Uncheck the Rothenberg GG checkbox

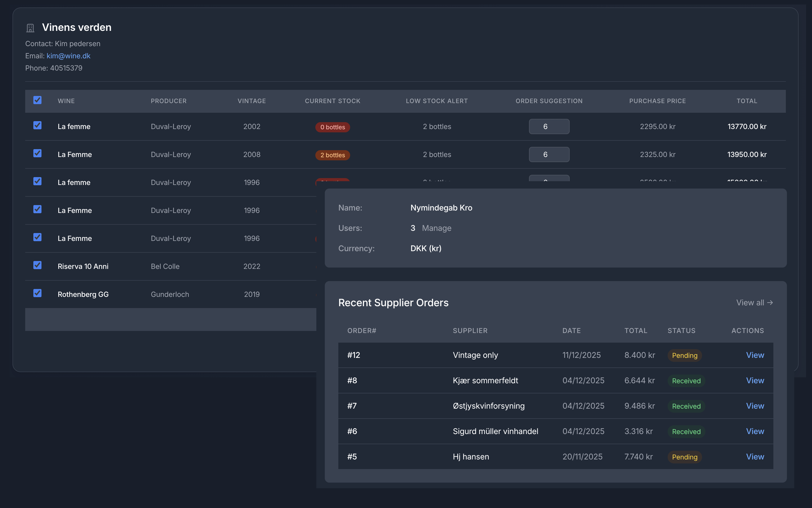(x=37, y=293)
